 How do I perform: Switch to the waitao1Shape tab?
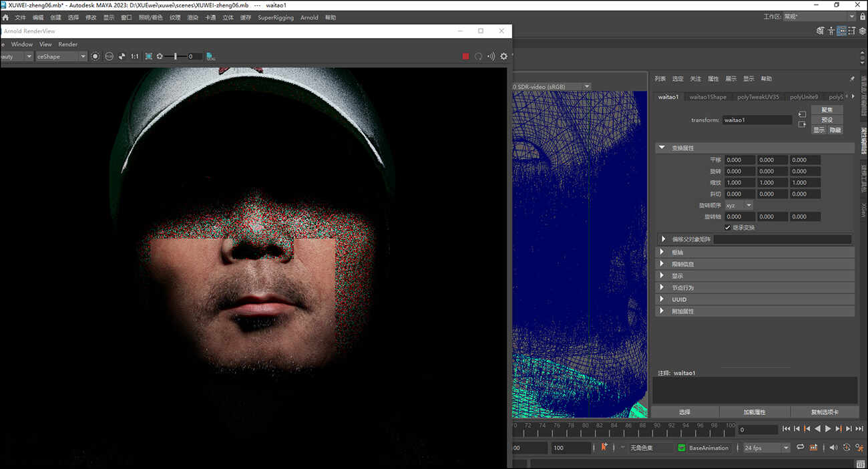pos(708,97)
